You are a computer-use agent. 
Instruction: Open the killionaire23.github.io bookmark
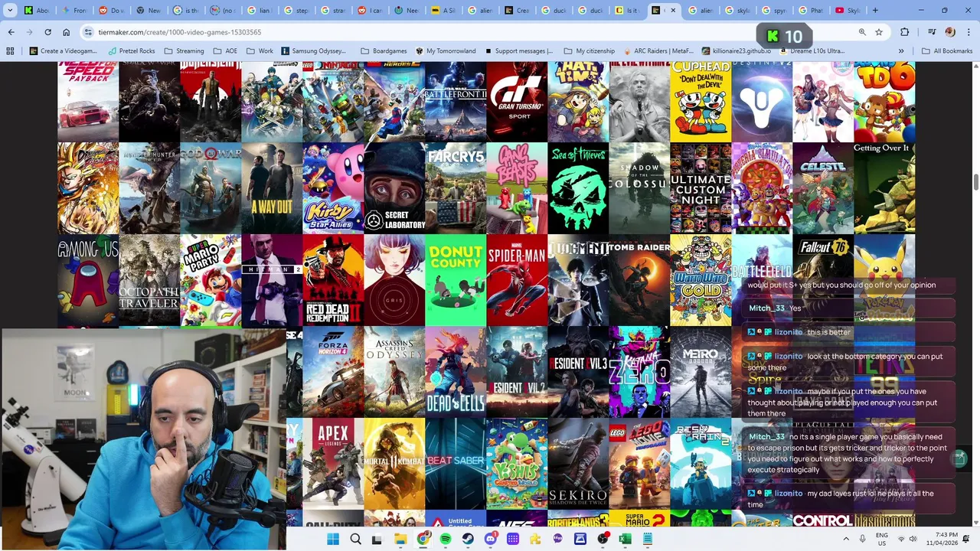click(736, 51)
